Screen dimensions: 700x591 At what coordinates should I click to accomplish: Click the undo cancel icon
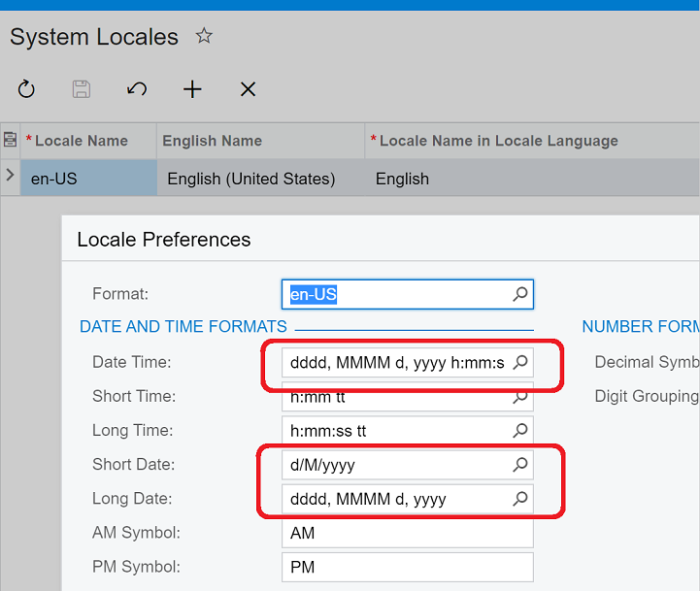[137, 89]
